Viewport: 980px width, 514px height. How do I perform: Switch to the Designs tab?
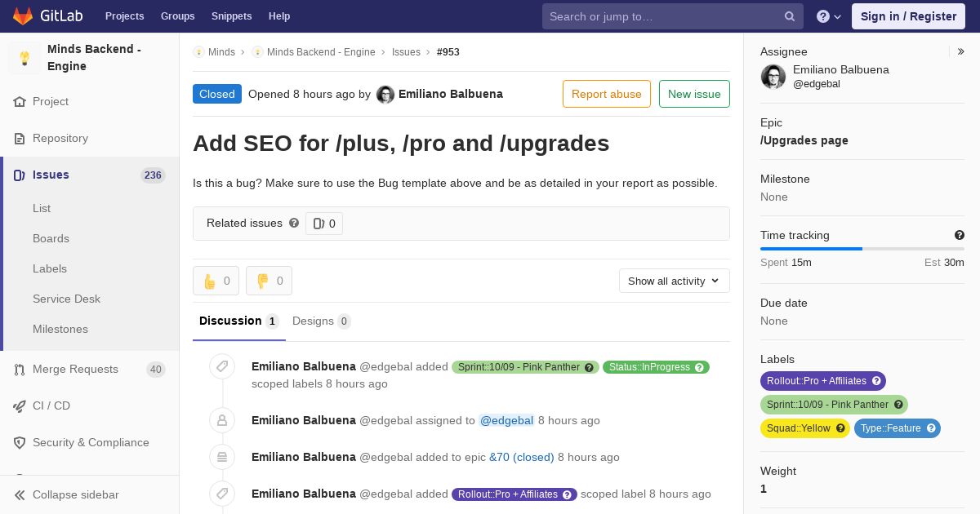point(321,321)
